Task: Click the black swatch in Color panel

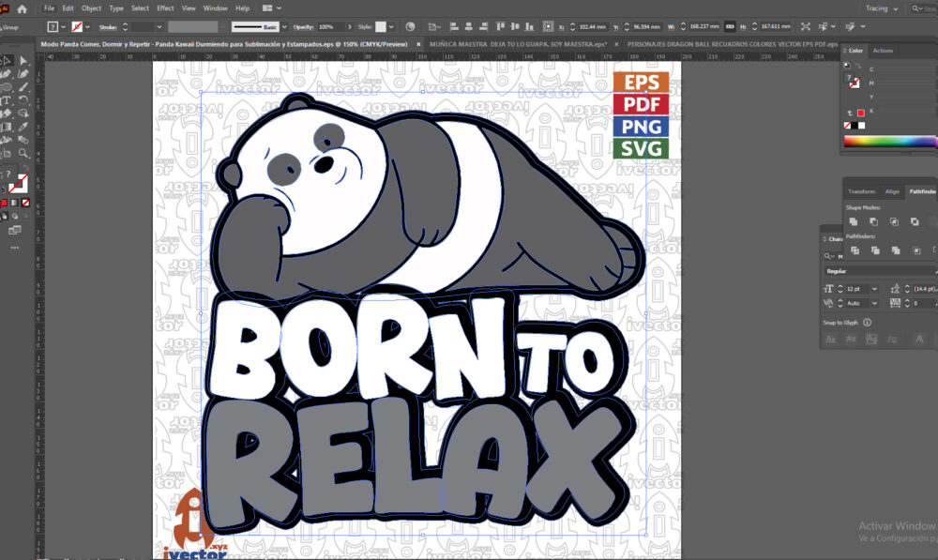Action: click(x=855, y=126)
